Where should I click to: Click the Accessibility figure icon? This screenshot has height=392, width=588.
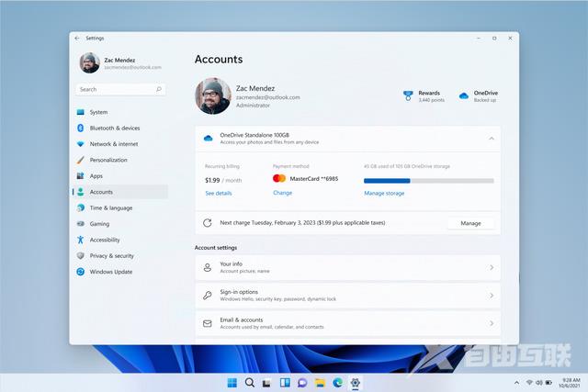pos(80,240)
